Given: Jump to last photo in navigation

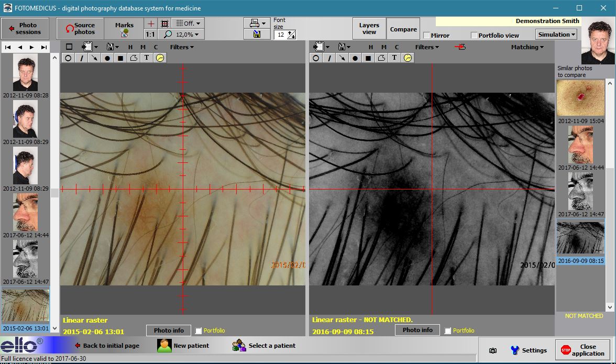Looking at the screenshot, I should pyautogui.click(x=44, y=47).
